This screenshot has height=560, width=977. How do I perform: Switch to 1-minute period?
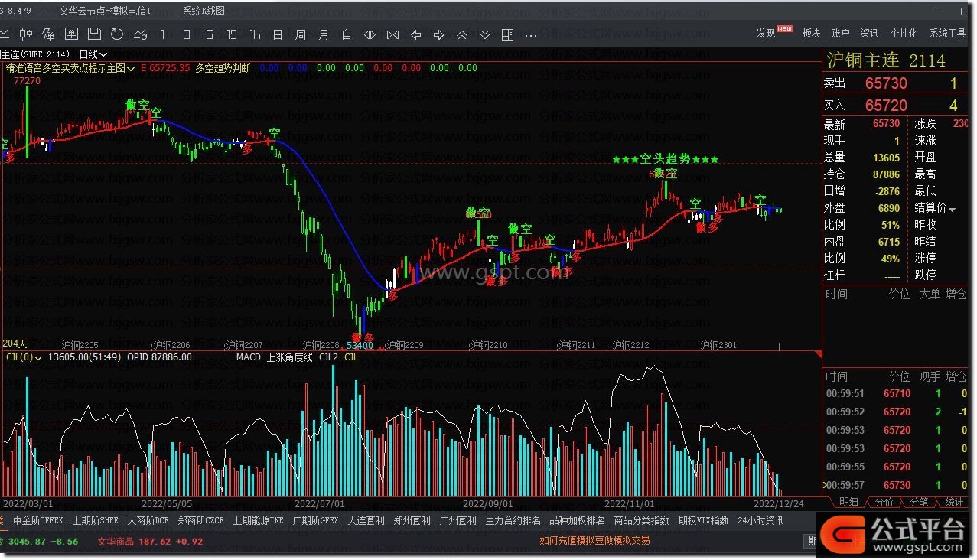click(x=163, y=34)
